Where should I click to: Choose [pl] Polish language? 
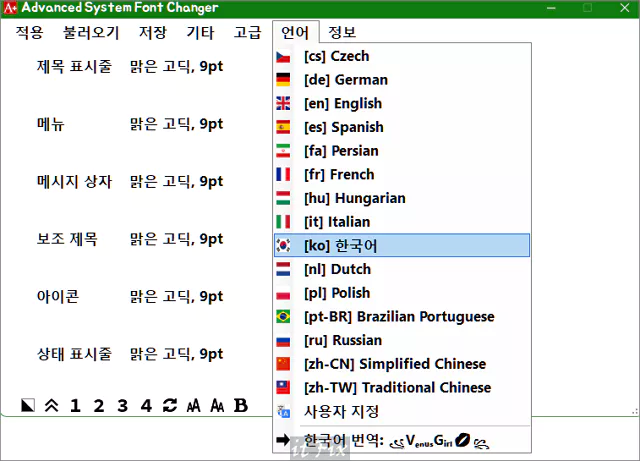point(402,293)
